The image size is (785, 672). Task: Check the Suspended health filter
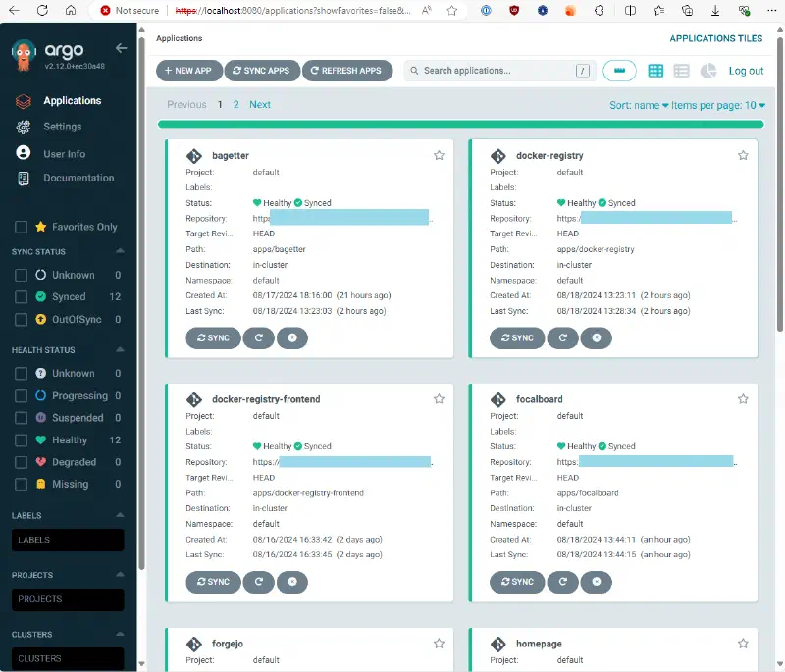tap(21, 418)
